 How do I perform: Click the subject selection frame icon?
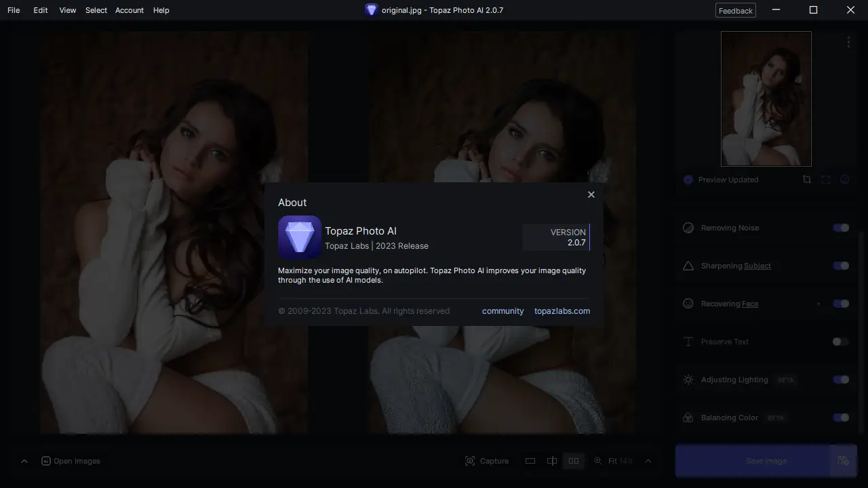[x=825, y=180]
